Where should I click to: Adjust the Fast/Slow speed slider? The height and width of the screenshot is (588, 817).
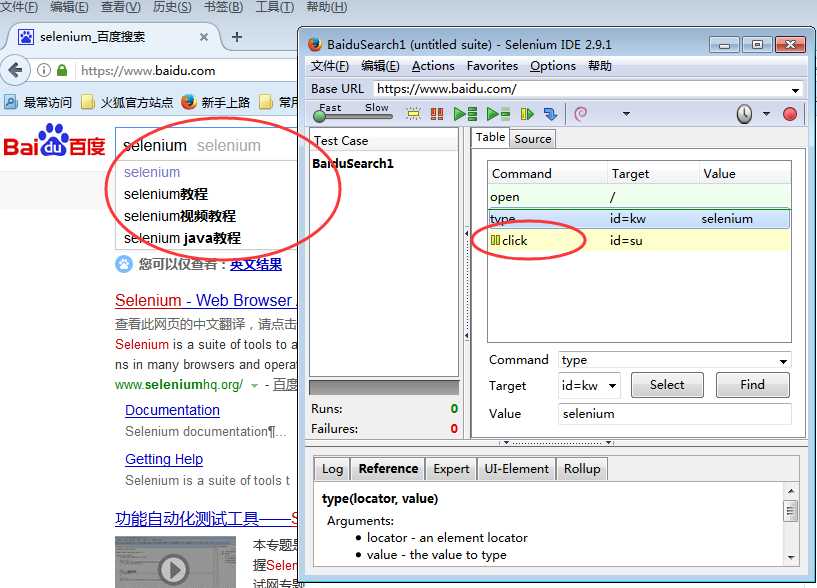click(x=320, y=116)
